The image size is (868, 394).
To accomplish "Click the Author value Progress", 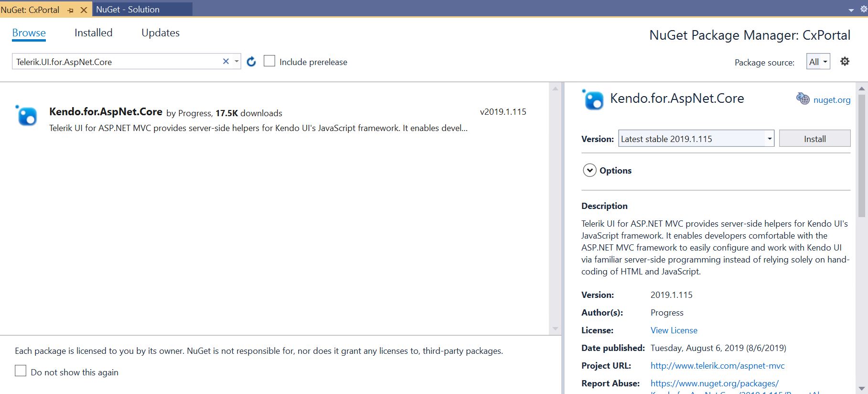I will (667, 313).
